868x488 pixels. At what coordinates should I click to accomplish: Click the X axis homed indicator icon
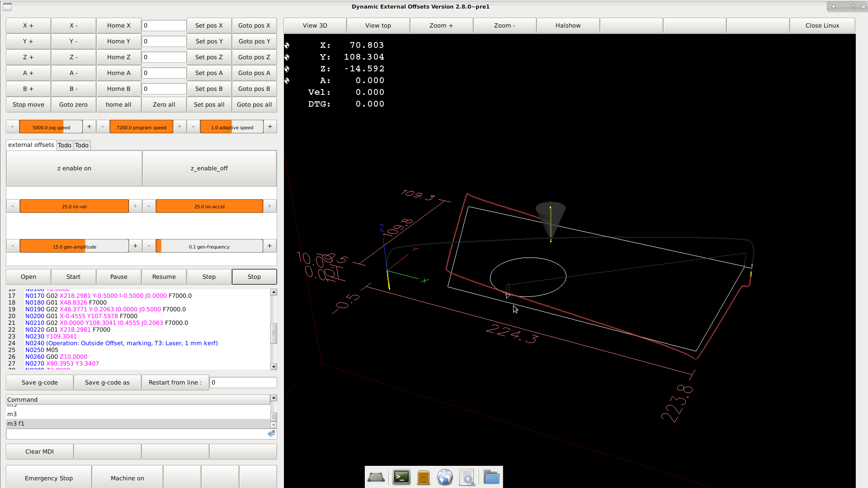(x=287, y=45)
